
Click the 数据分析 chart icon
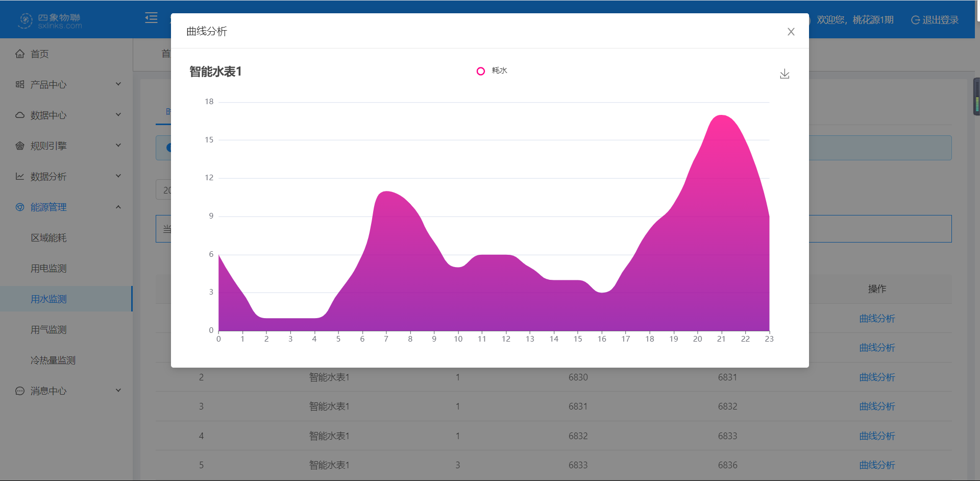tap(20, 177)
